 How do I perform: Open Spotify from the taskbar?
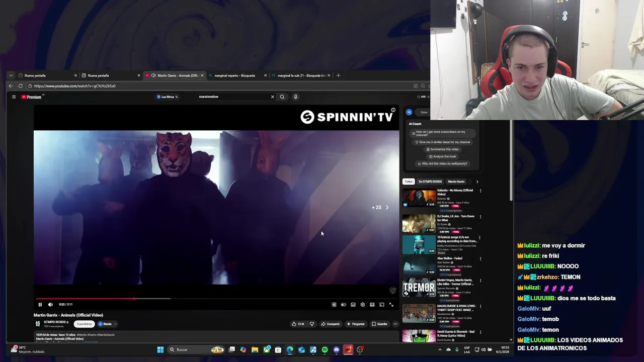point(325,349)
